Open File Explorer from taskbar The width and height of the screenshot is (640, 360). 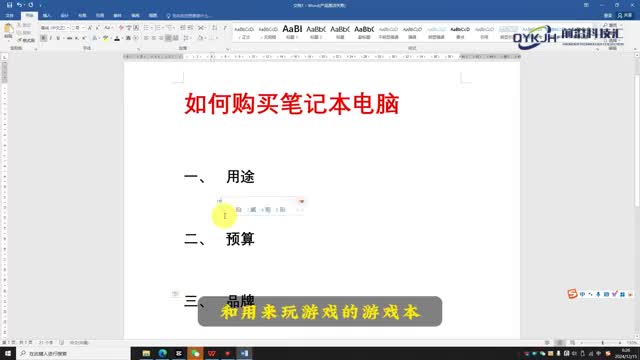(146, 353)
